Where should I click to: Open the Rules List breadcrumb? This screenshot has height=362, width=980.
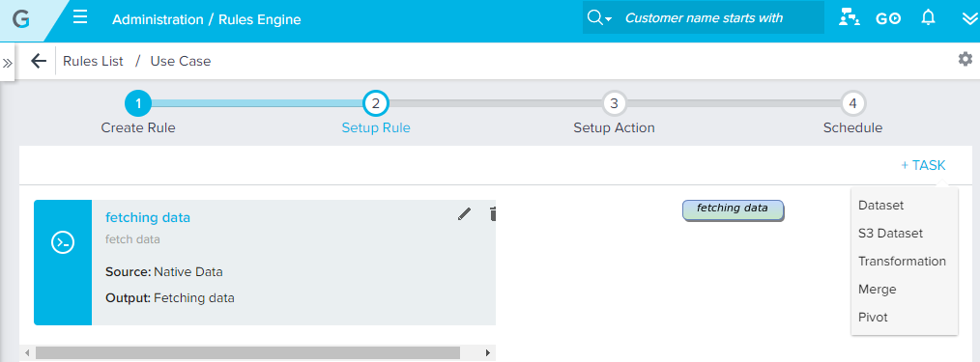(x=93, y=61)
